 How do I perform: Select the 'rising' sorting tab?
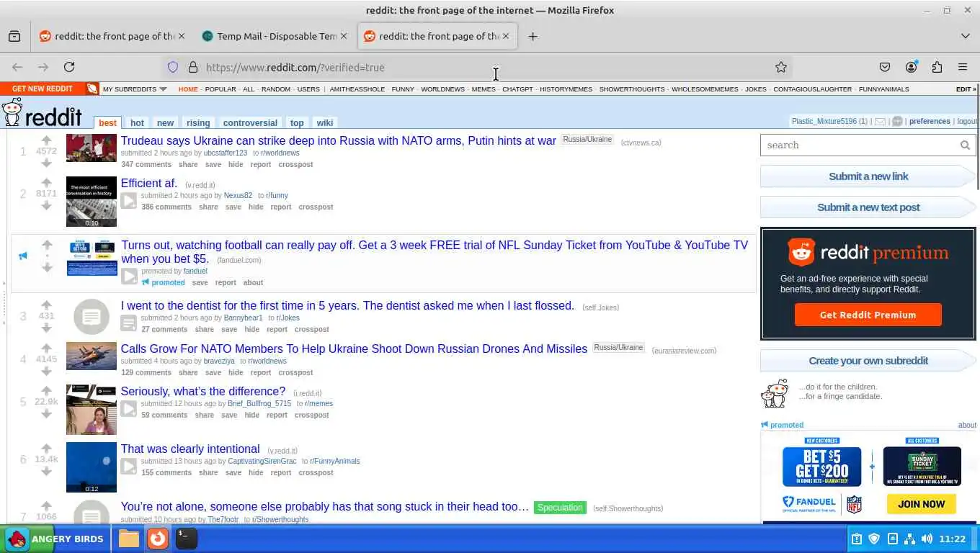pyautogui.click(x=198, y=122)
